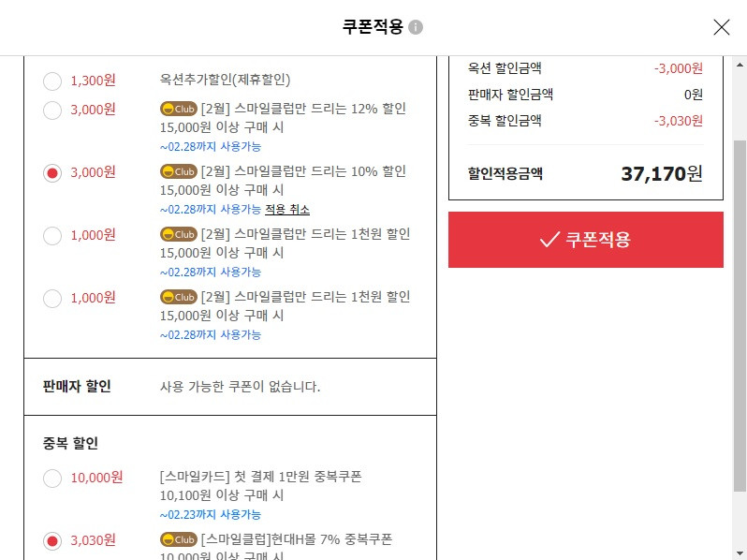Select the second 1,000원 1천원 할인 radio
Image resolution: width=747 pixels, height=560 pixels.
pos(52,299)
